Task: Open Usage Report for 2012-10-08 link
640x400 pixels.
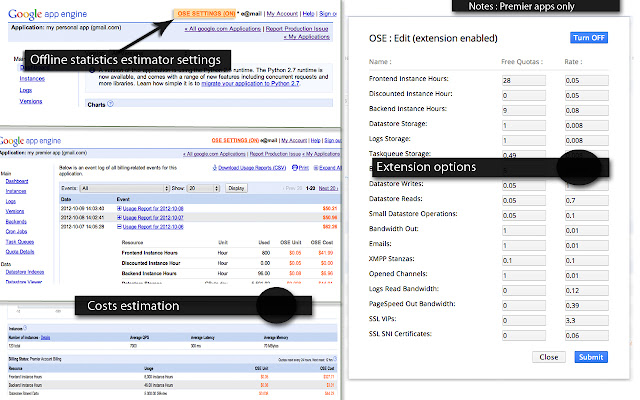Action: pyautogui.click(x=153, y=208)
